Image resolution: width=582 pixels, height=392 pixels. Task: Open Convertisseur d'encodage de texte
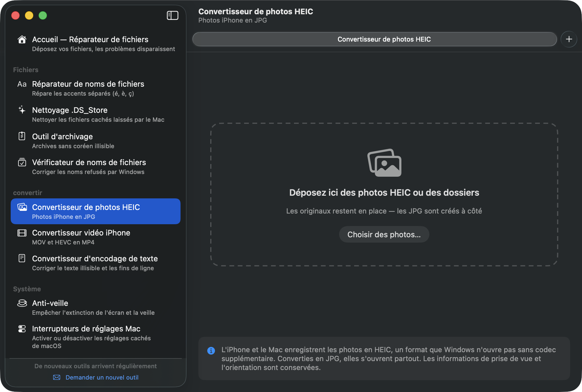tap(96, 263)
